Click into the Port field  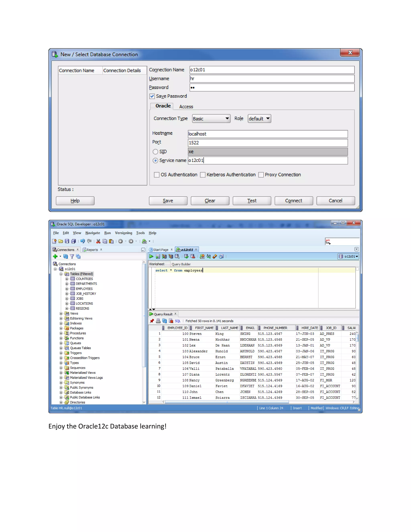point(268,143)
